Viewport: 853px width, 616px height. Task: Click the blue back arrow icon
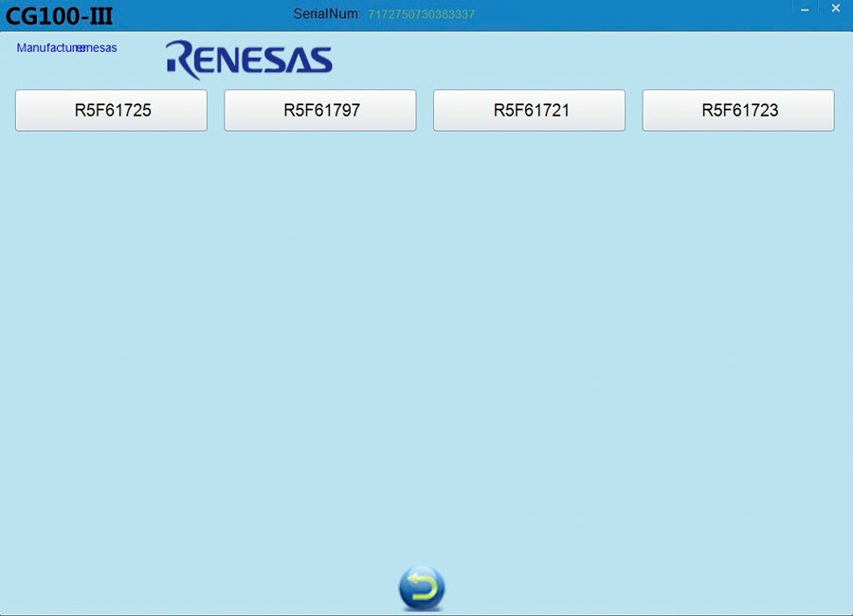click(x=422, y=588)
